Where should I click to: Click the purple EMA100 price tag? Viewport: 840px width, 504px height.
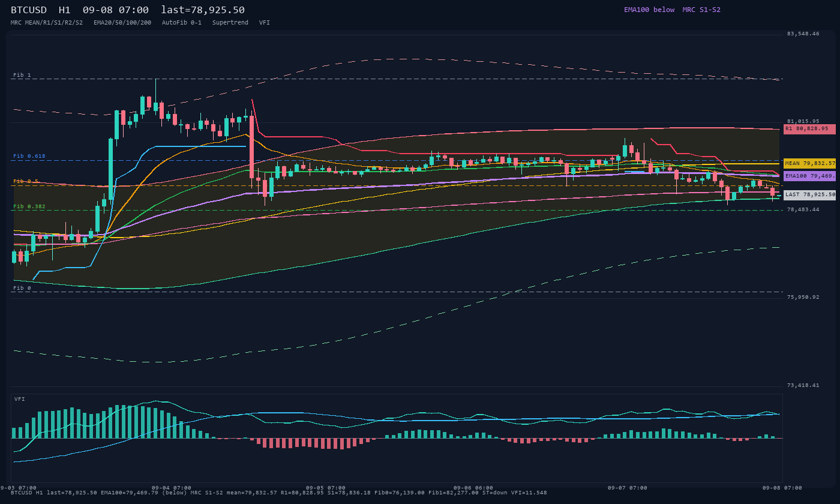tap(809, 176)
